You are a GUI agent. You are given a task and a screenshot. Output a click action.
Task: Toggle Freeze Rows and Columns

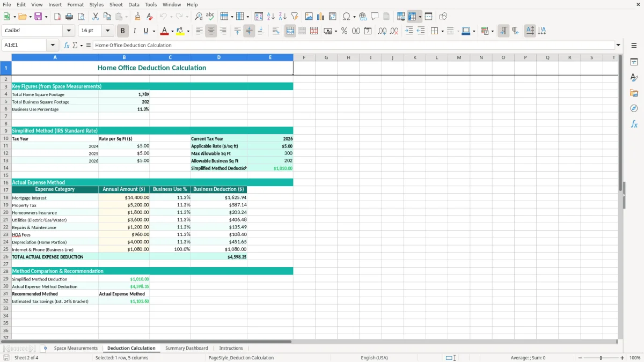(x=412, y=17)
